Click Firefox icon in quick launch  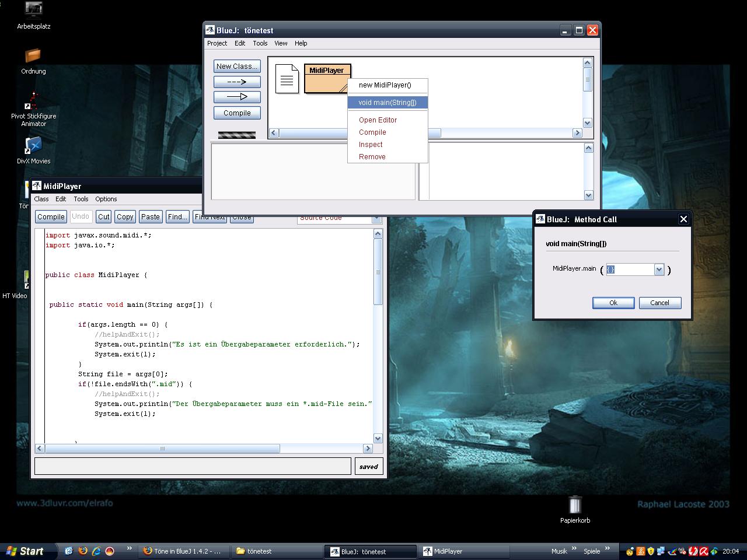[83, 551]
